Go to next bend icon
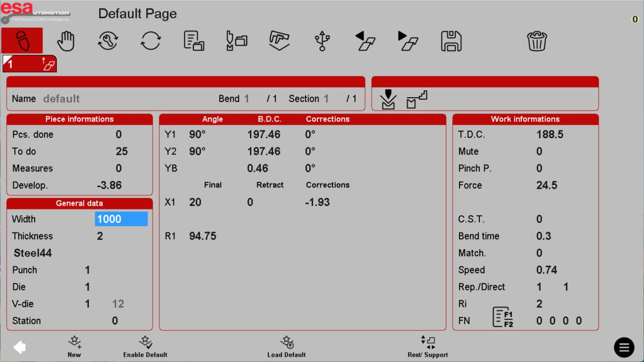 click(408, 41)
